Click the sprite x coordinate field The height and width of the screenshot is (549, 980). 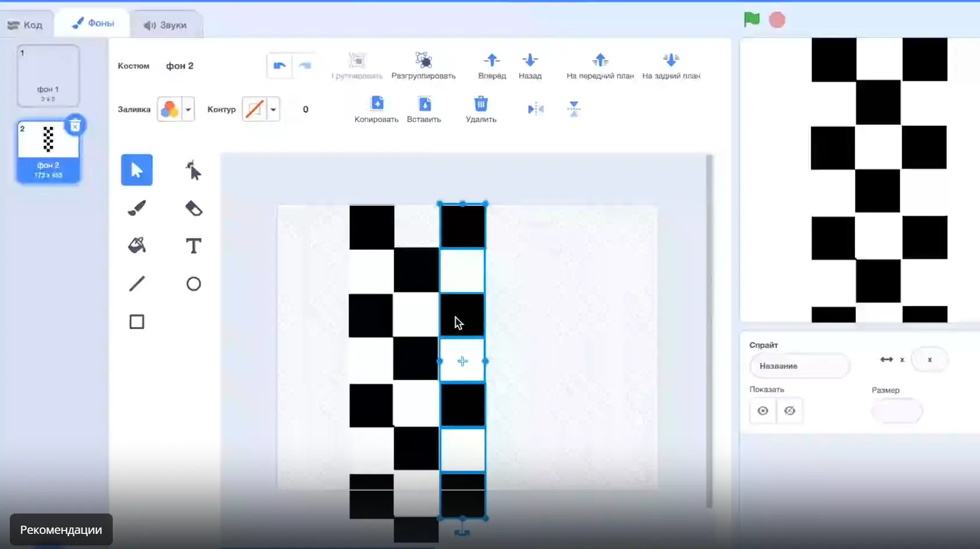pyautogui.click(x=929, y=359)
